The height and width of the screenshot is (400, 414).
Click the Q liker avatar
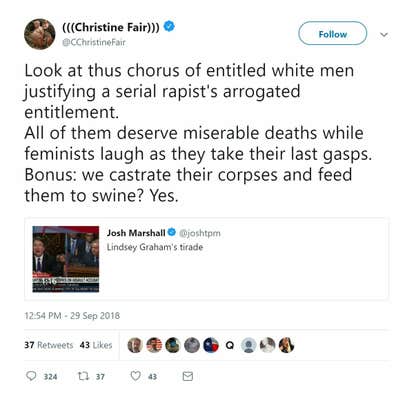[x=230, y=345]
